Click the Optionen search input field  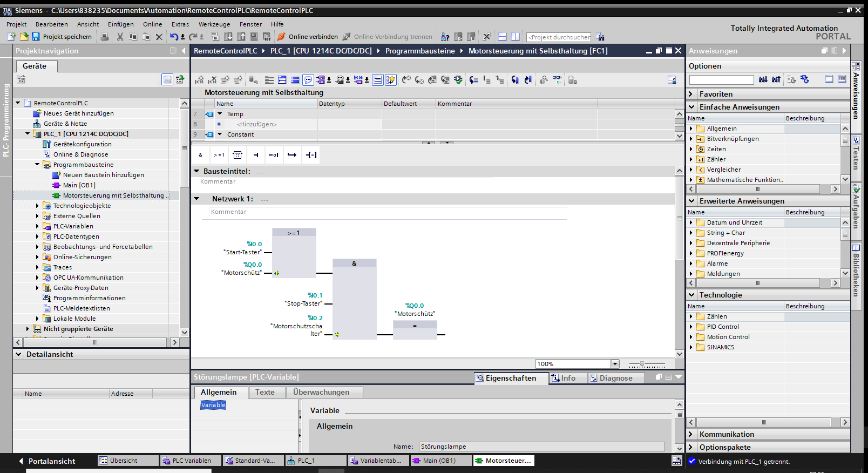click(721, 80)
